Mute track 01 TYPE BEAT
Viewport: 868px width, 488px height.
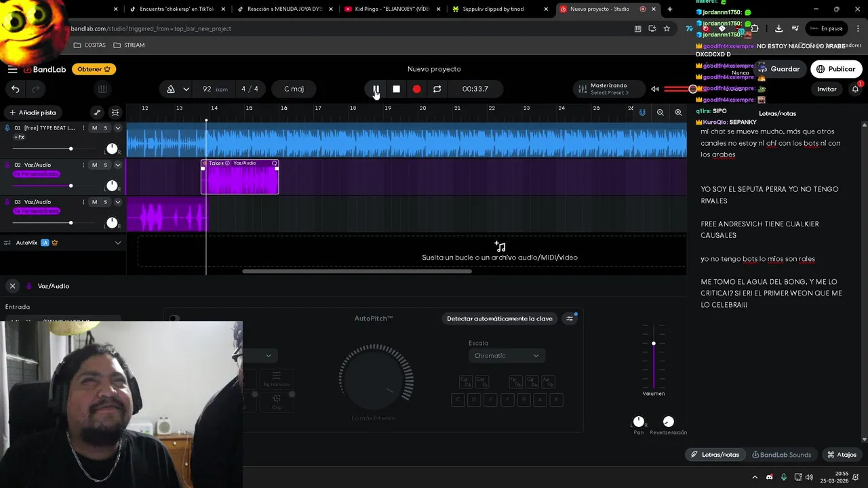[x=94, y=128]
